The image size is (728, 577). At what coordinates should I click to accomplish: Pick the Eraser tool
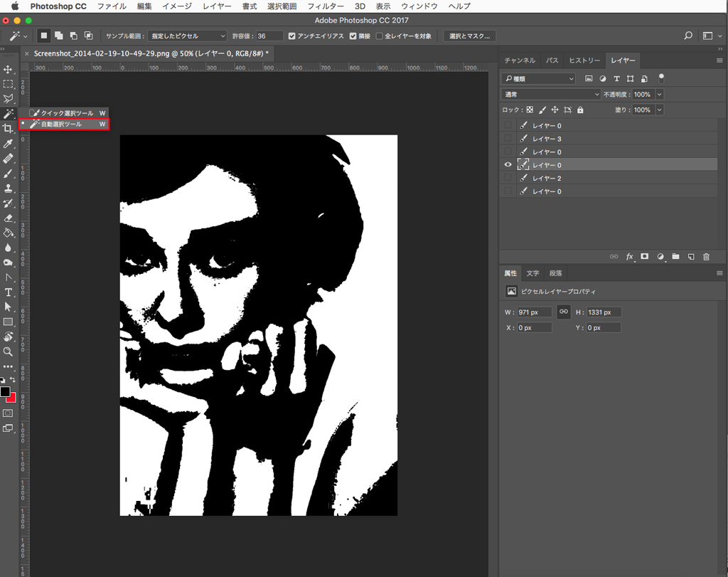coord(9,218)
